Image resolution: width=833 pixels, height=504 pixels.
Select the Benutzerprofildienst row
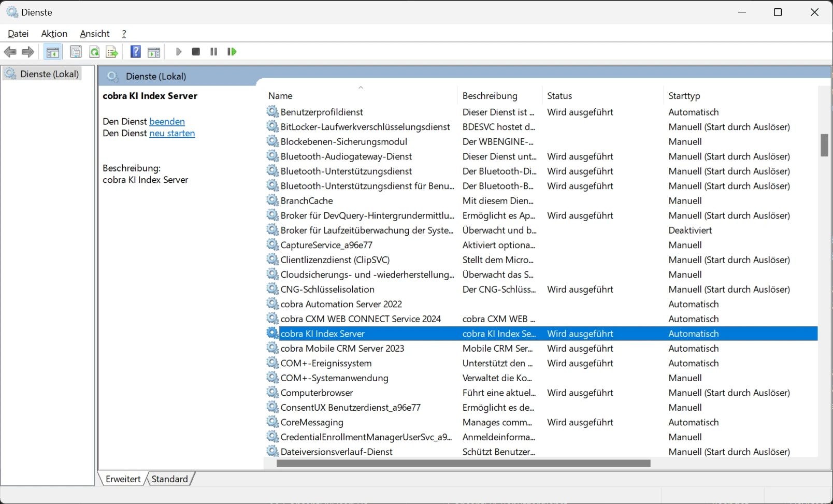click(541, 112)
